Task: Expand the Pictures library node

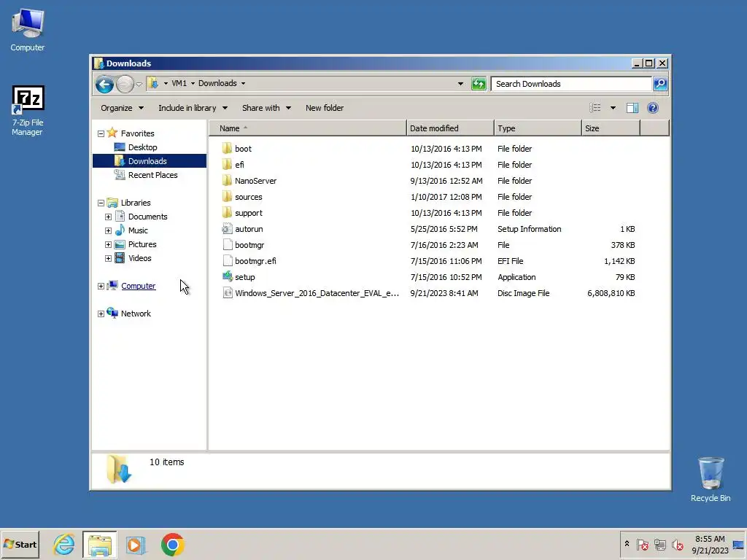Action: (108, 245)
